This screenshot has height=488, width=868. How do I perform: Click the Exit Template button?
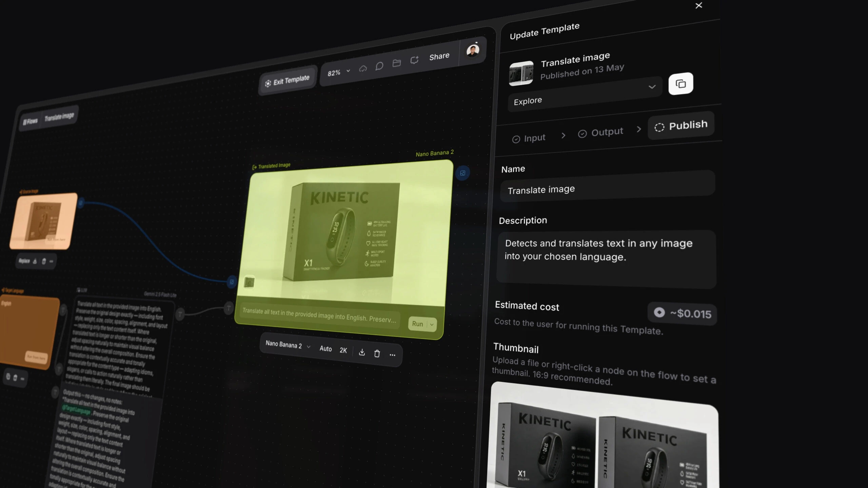pos(288,81)
